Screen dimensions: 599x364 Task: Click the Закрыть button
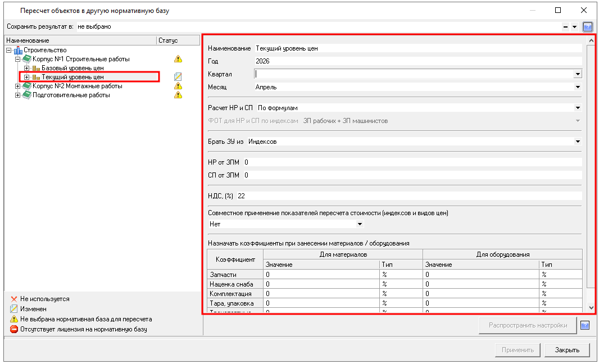click(x=567, y=350)
